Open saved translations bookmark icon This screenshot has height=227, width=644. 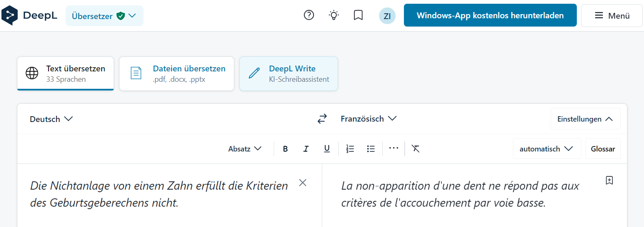pyautogui.click(x=358, y=15)
